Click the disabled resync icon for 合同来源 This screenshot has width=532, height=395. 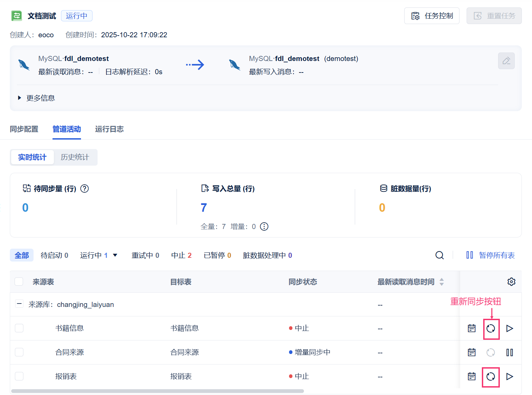(491, 352)
